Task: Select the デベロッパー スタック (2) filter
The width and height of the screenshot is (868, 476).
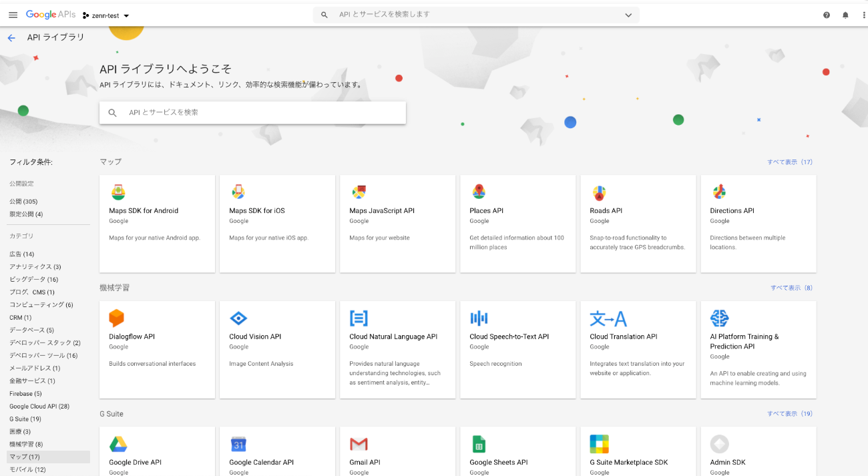Action: 45,343
